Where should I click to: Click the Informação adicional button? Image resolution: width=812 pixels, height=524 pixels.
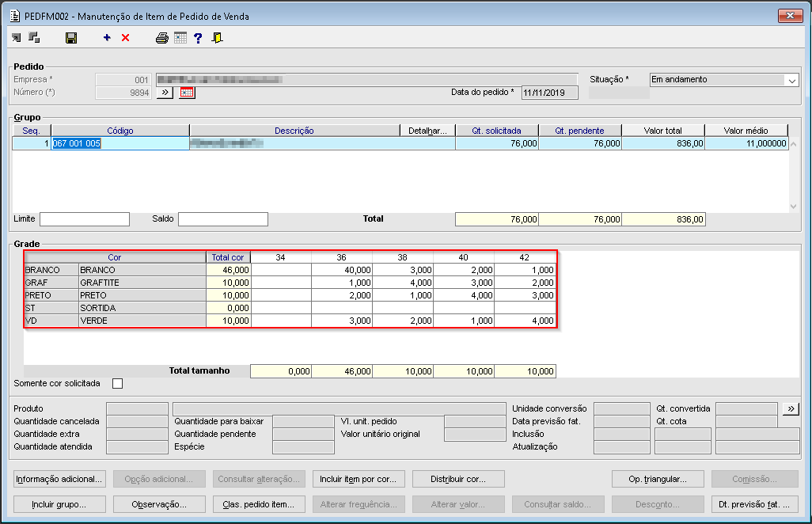click(x=59, y=479)
